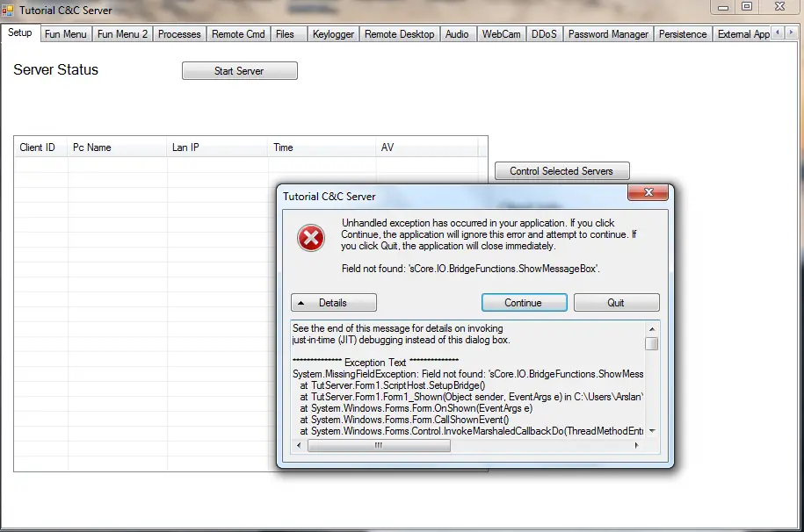
Task: Switch to the Setup tab
Action: tap(20, 32)
